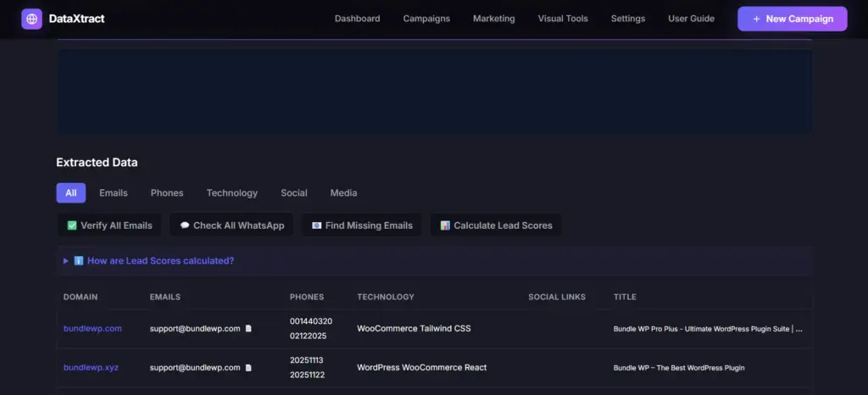Click the copy icon in bundlewp.xyz row email
This screenshot has height=395, width=868.
coord(248,367)
